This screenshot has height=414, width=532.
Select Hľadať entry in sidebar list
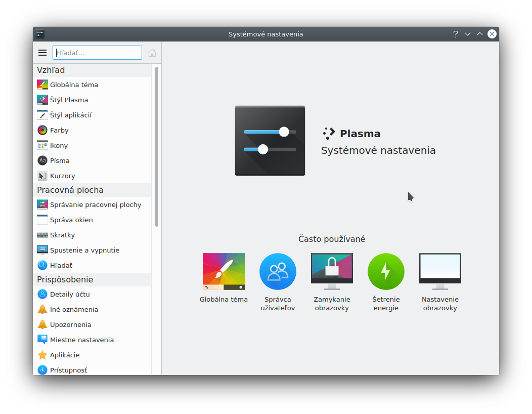click(92, 265)
